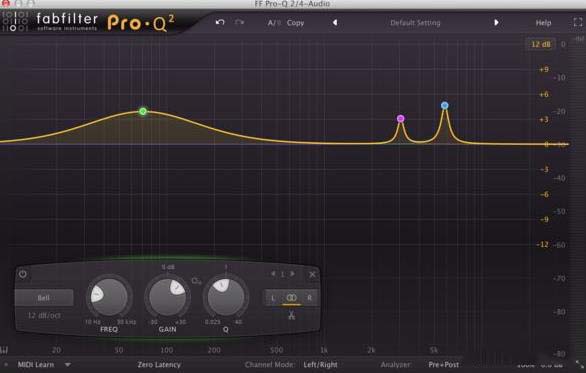
Task: Click the redo arrow icon
Action: [240, 22]
